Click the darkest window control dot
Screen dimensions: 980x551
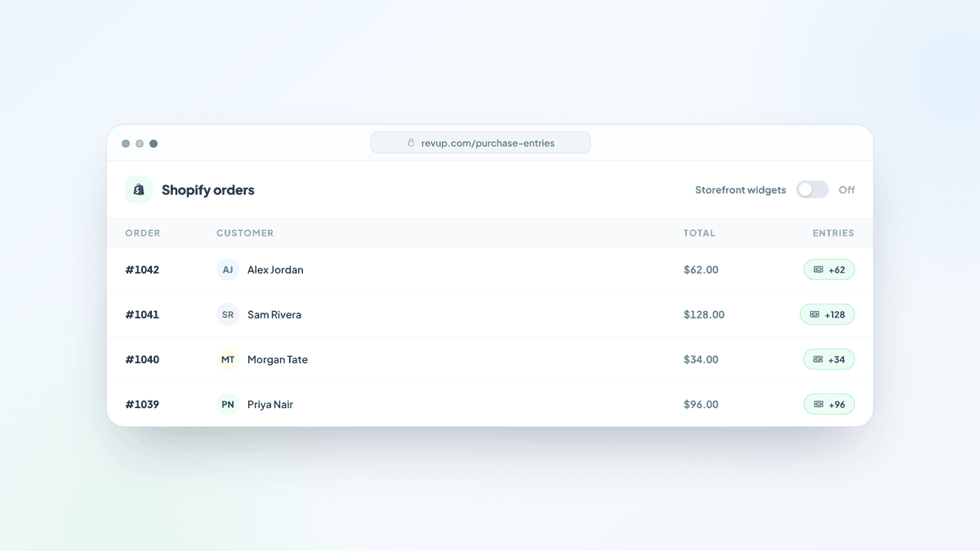tap(154, 144)
